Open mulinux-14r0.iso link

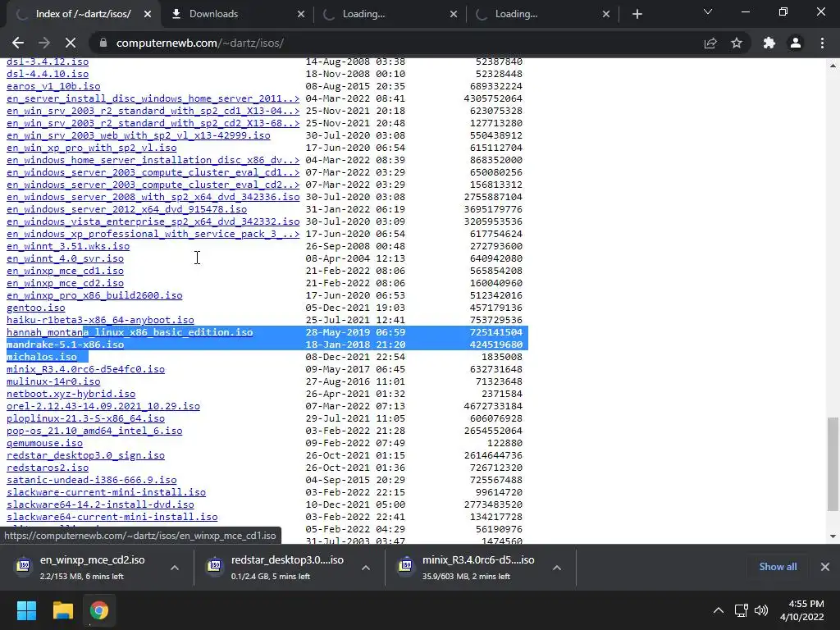click(x=53, y=381)
